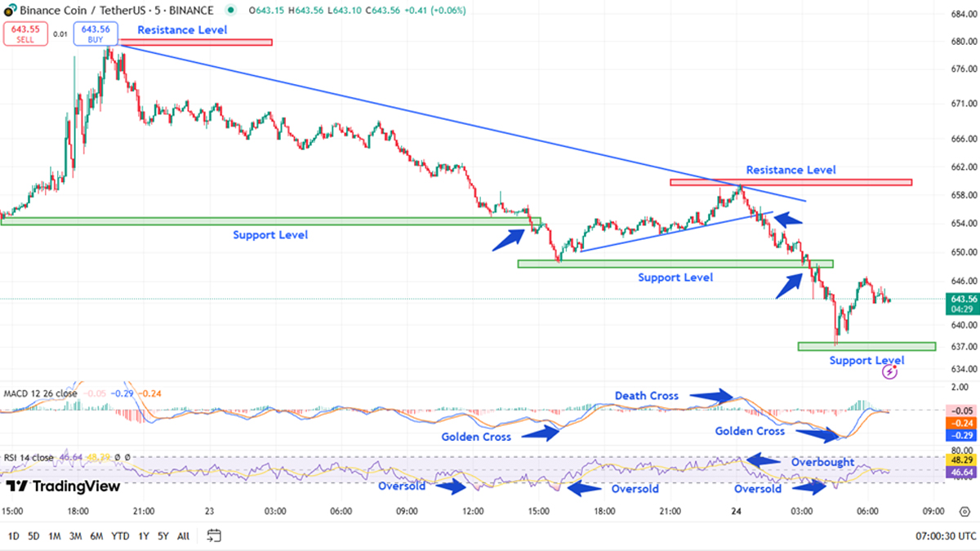Screen dimensions: 980x551
Task: Select the 1D time range
Action: (13, 536)
